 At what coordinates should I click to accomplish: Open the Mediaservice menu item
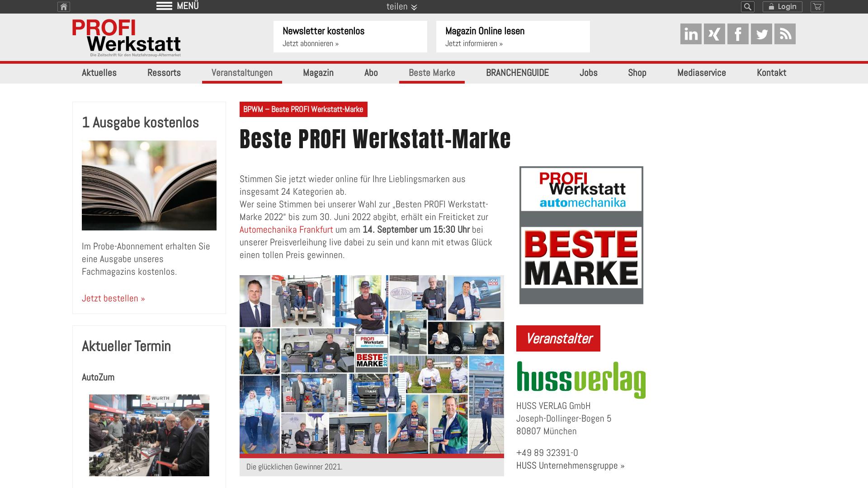click(x=702, y=73)
